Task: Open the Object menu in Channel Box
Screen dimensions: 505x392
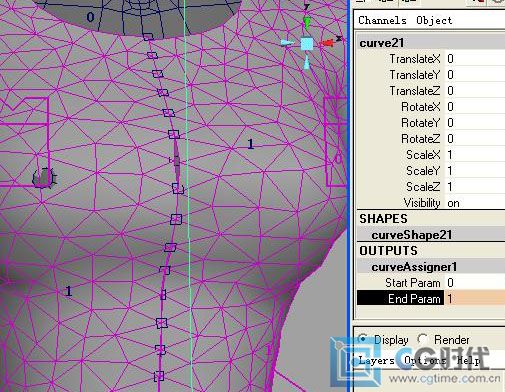Action: [434, 21]
